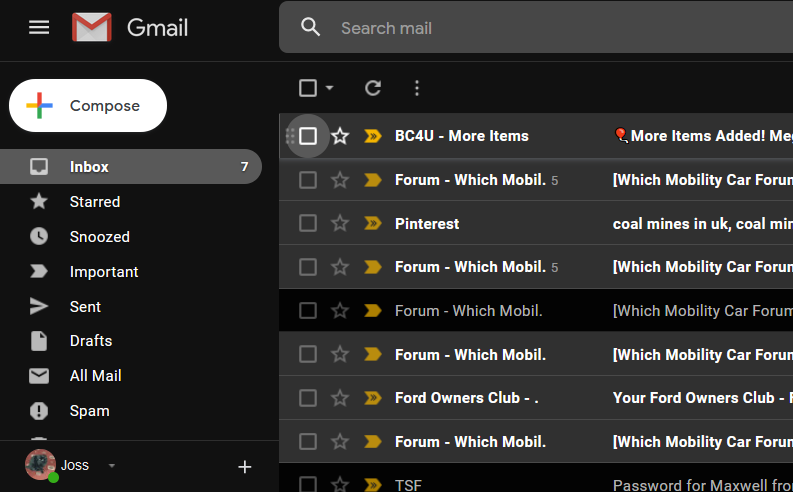
Task: Click the plus icon beside Joss
Action: pyautogui.click(x=245, y=466)
